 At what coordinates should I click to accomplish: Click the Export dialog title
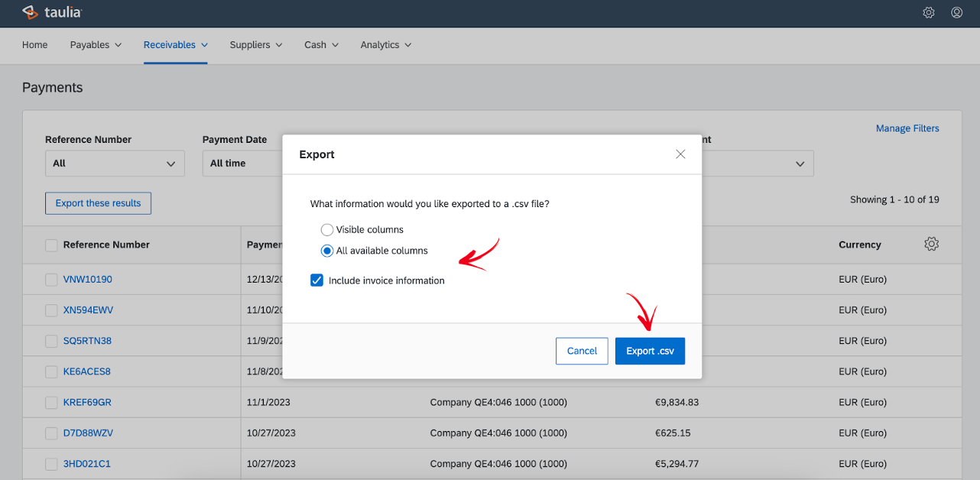[316, 154]
